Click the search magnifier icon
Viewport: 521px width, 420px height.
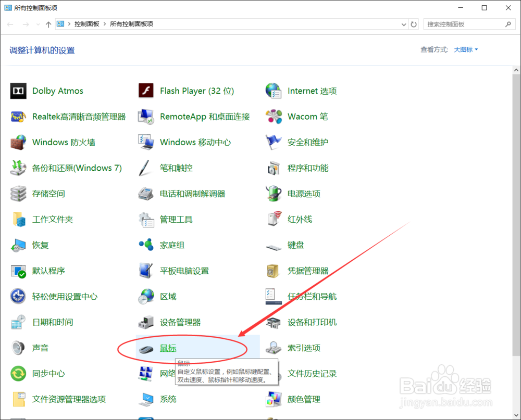[508, 24]
